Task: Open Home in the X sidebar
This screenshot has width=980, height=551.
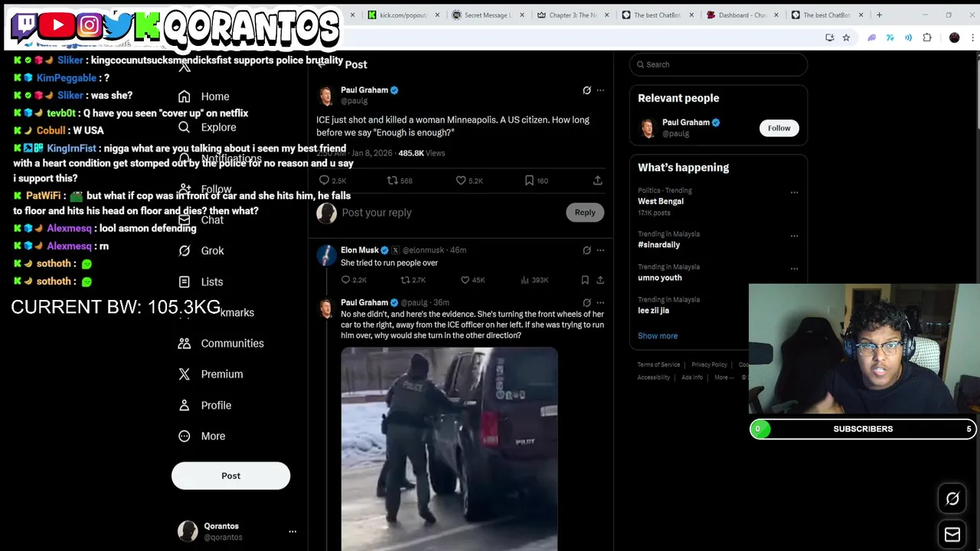Action: point(204,96)
